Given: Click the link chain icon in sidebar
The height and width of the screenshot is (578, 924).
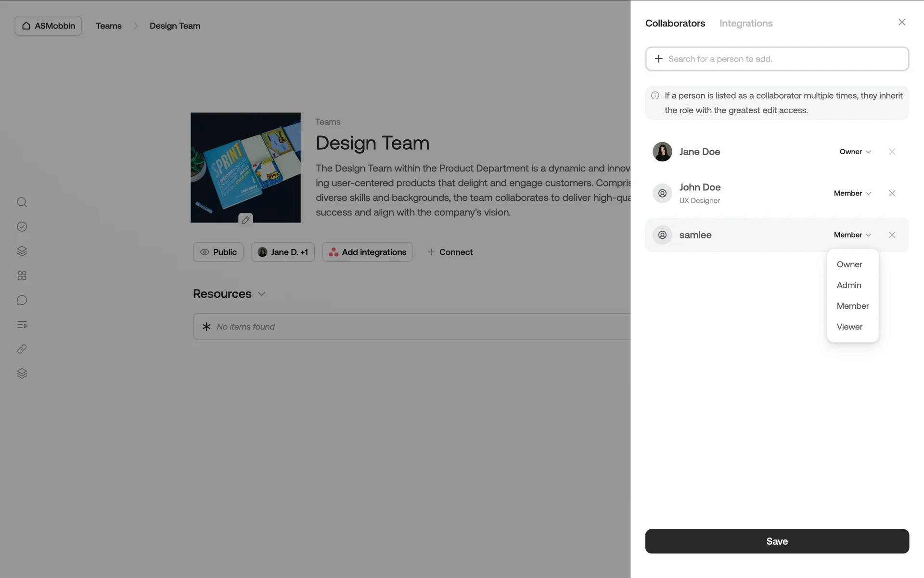Looking at the screenshot, I should click(22, 349).
